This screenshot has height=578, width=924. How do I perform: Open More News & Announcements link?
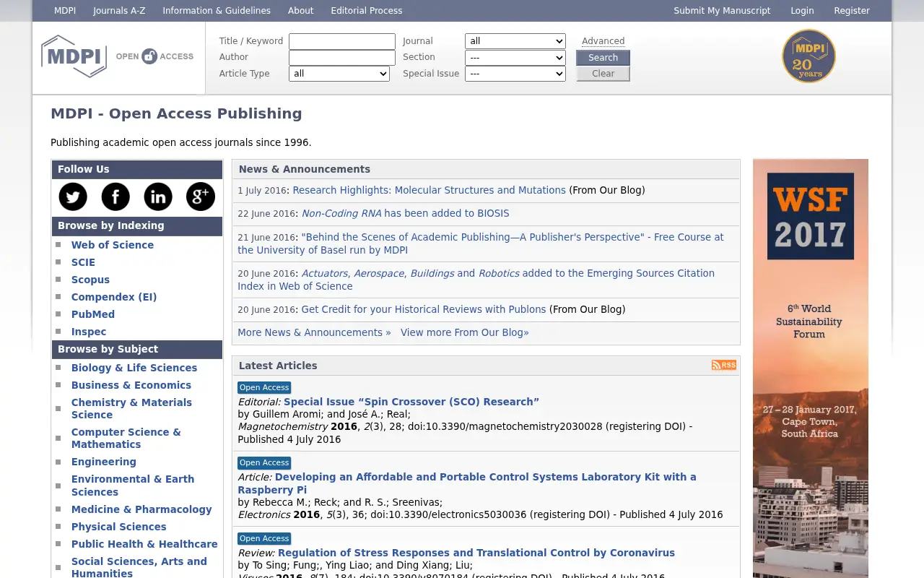pos(314,332)
